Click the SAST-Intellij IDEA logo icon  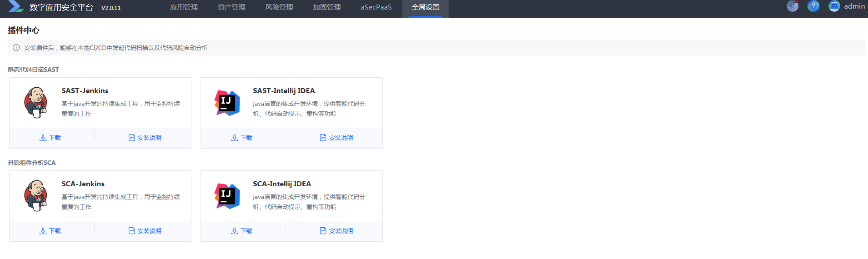[227, 103]
